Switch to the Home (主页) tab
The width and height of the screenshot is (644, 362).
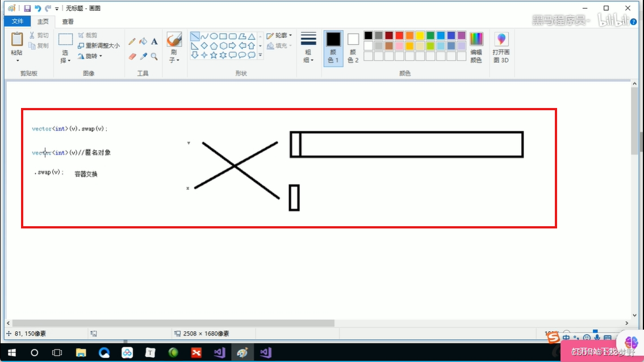coord(43,22)
